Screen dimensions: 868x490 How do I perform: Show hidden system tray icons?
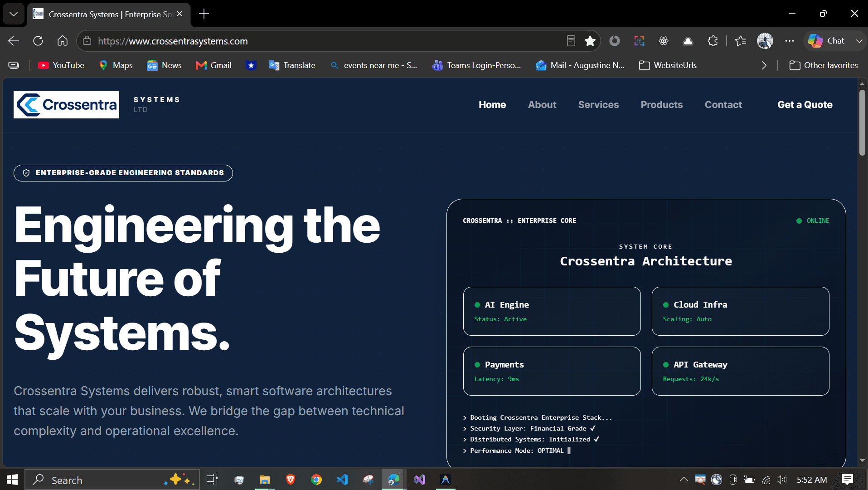[684, 480]
